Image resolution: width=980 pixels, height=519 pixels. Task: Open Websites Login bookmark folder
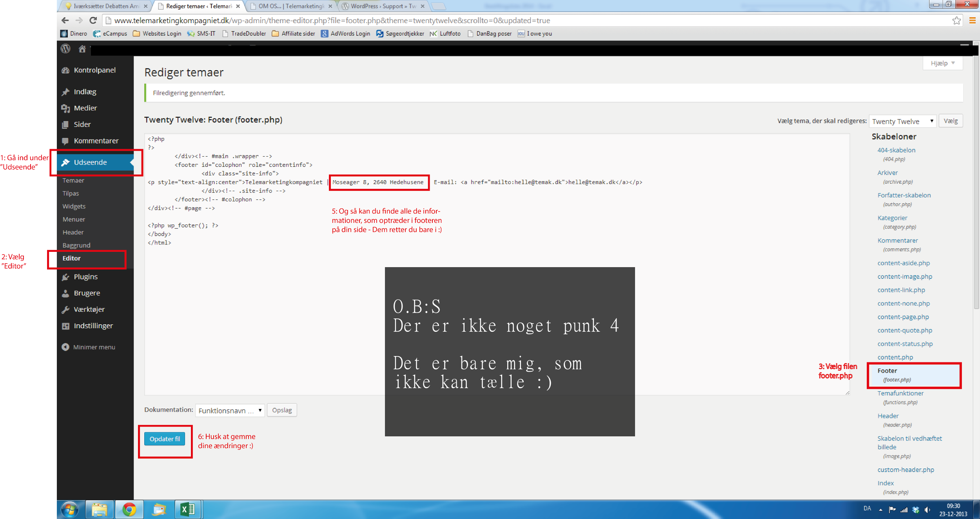(157, 34)
